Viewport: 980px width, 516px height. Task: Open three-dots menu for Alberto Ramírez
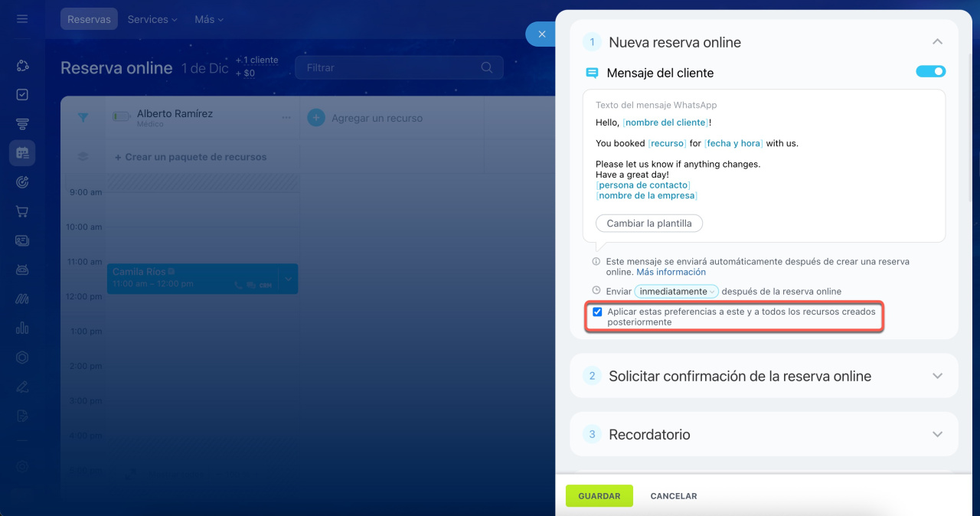point(286,118)
